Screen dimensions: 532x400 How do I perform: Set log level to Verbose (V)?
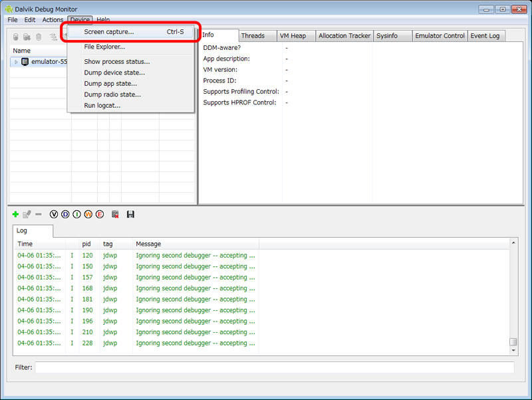(54, 214)
